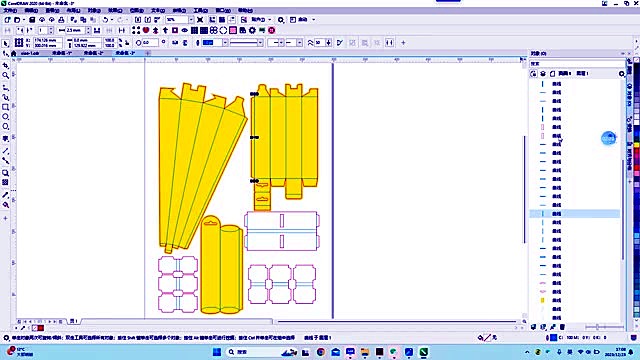The image size is (640, 360).
Task: Click the New document icon
Action: (7, 20)
